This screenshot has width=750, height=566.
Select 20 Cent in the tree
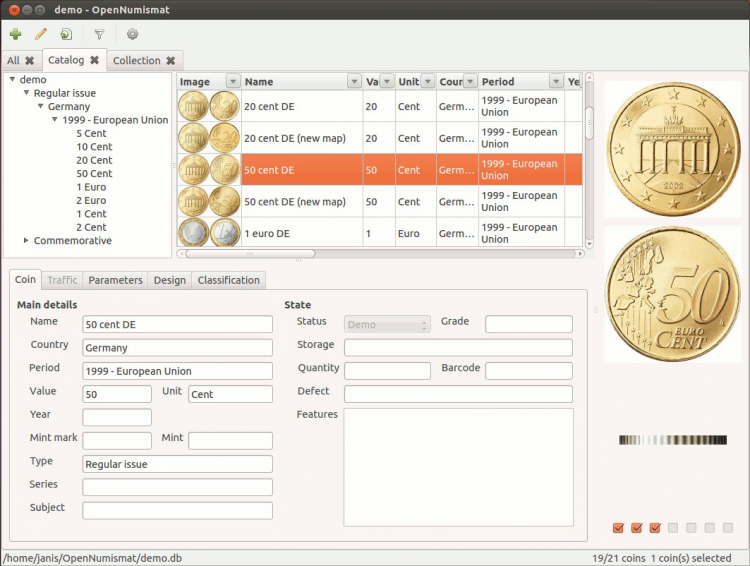tap(94, 160)
